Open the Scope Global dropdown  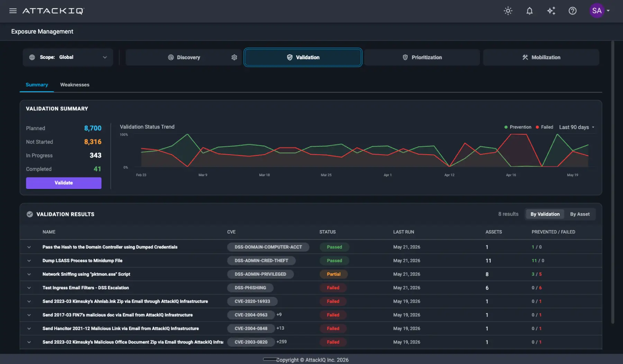[x=68, y=57]
